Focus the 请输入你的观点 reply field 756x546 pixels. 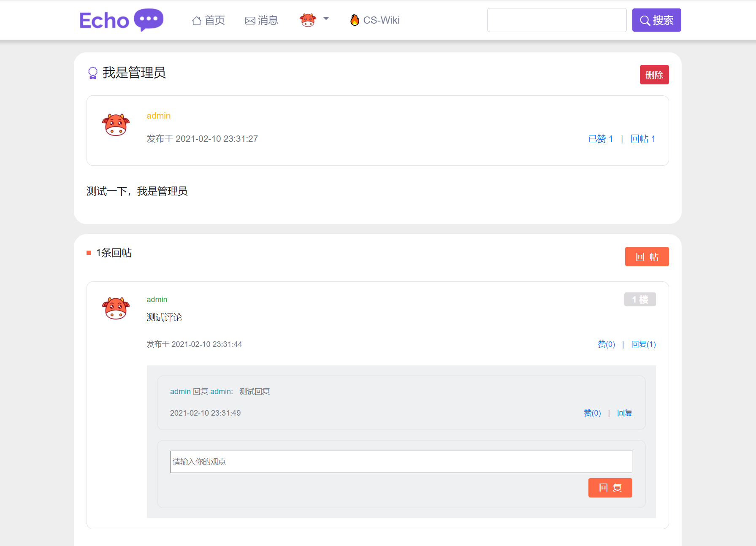(x=401, y=462)
